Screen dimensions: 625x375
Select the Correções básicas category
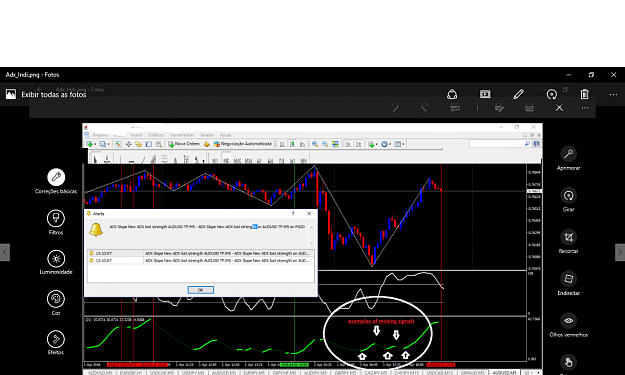pos(56,181)
